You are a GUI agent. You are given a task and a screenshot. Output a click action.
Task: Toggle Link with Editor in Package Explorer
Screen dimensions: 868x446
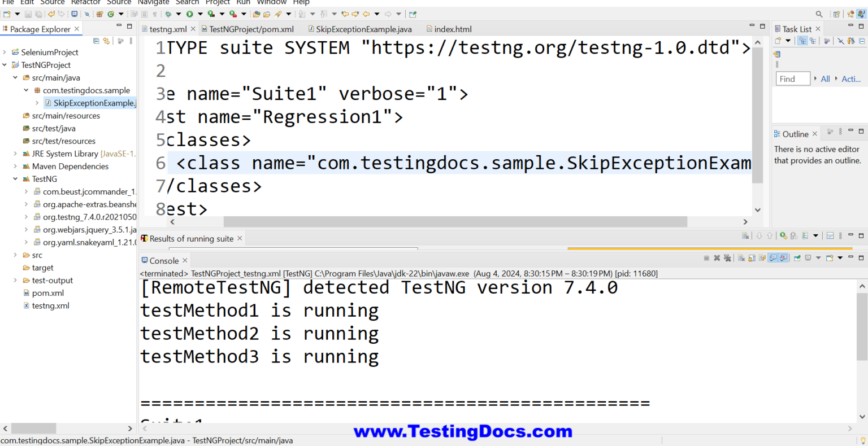106,41
